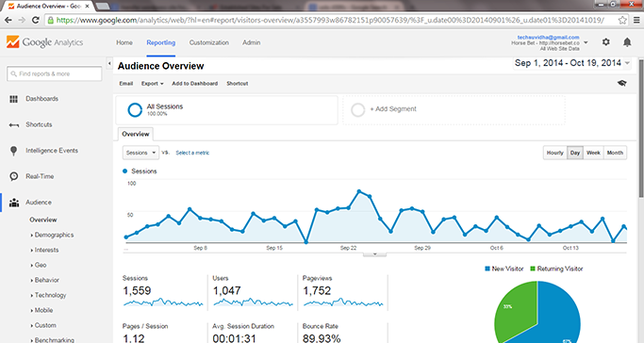Close the Audience Overview browser tab
The height and width of the screenshot is (343, 644).
coord(87,7)
